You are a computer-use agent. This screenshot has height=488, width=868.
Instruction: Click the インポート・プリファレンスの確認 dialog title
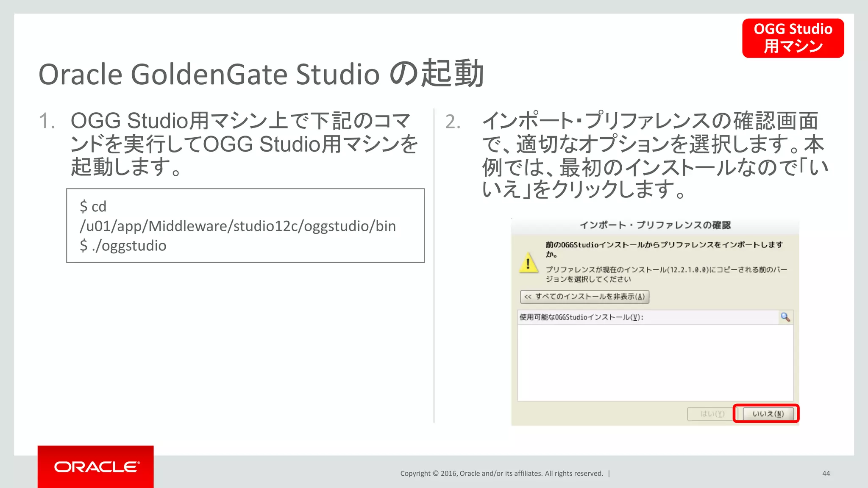pyautogui.click(x=655, y=225)
